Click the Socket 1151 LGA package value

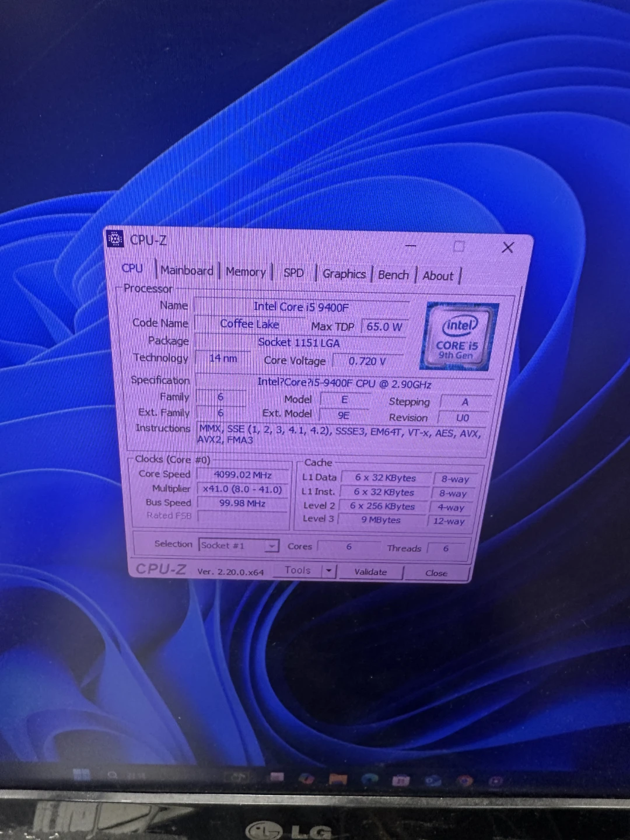(x=299, y=342)
